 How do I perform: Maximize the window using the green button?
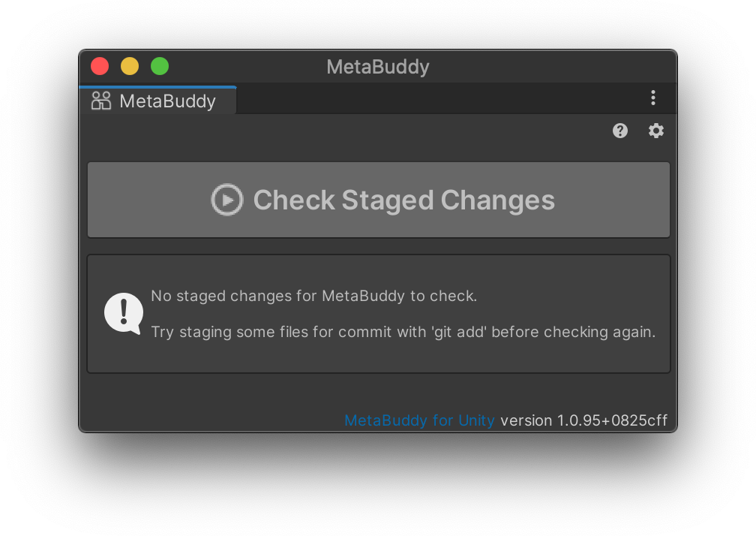point(160,66)
